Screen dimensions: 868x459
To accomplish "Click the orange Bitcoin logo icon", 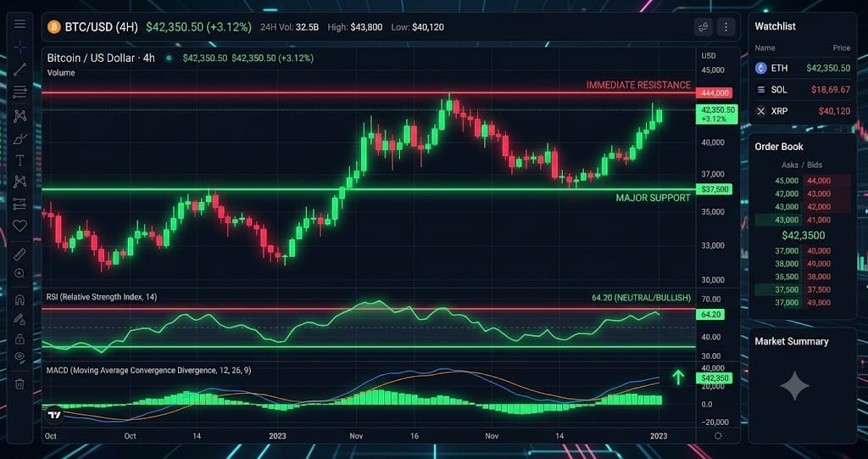I will [53, 26].
